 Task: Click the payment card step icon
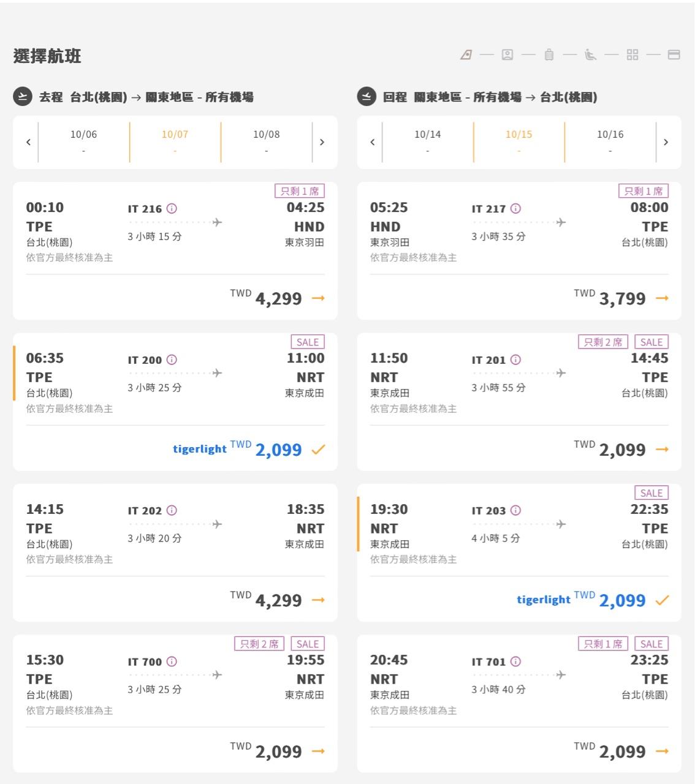674,55
